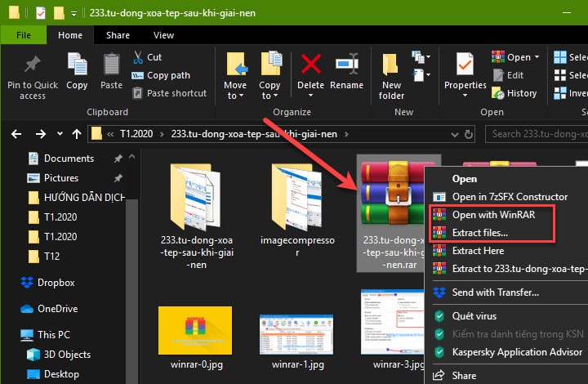Select This PC in navigation pane

click(46, 335)
